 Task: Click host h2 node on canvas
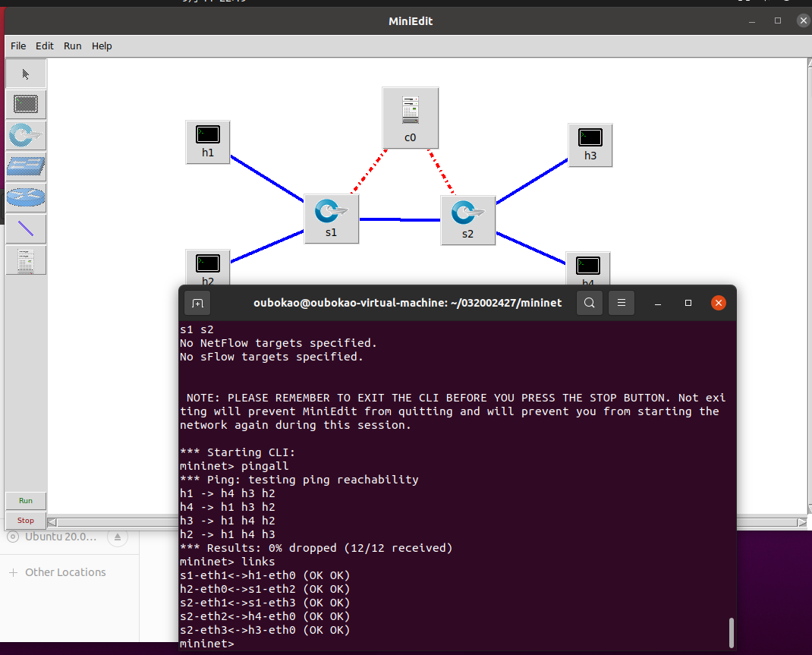point(208,268)
